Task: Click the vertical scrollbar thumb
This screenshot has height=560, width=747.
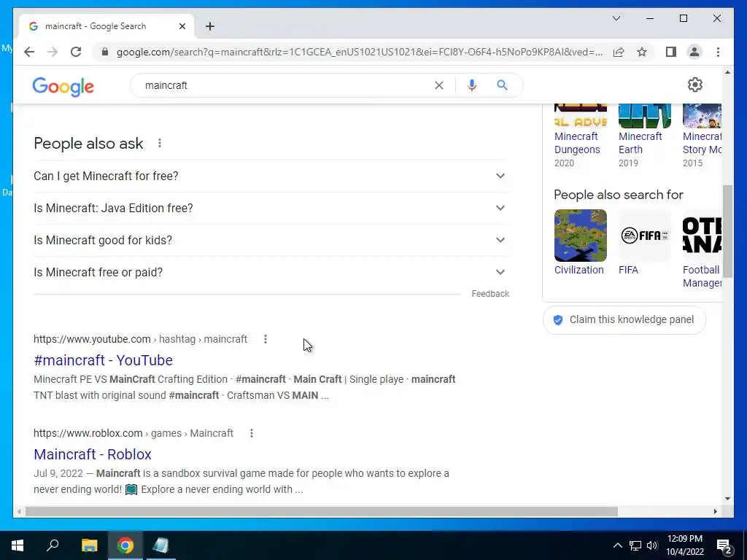Action: 727,231
